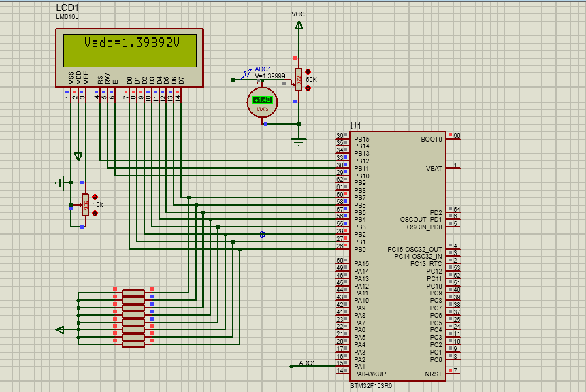586x392 pixels.
Task: Click the lower adjust button of the 10k potentiometer
Action: [x=95, y=214]
